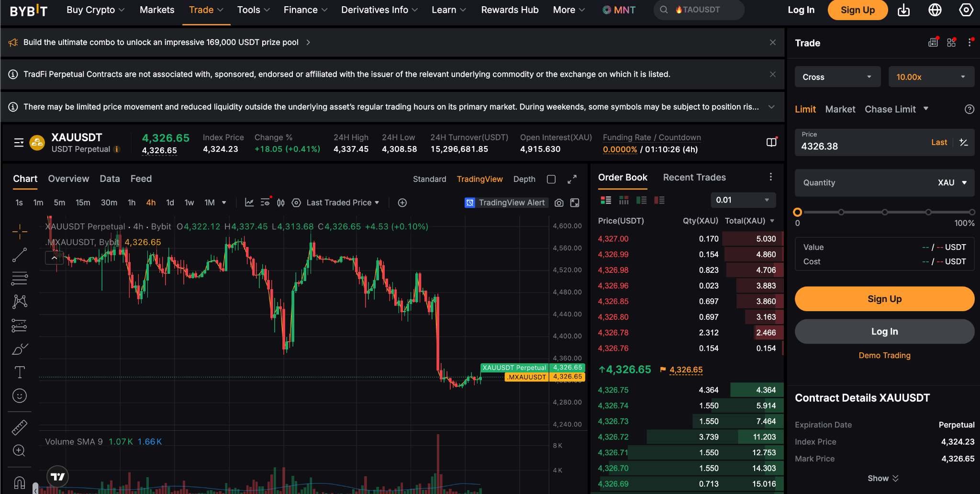The image size is (980, 494).
Task: Open order book 0.01 grouping dropdown
Action: click(x=743, y=200)
